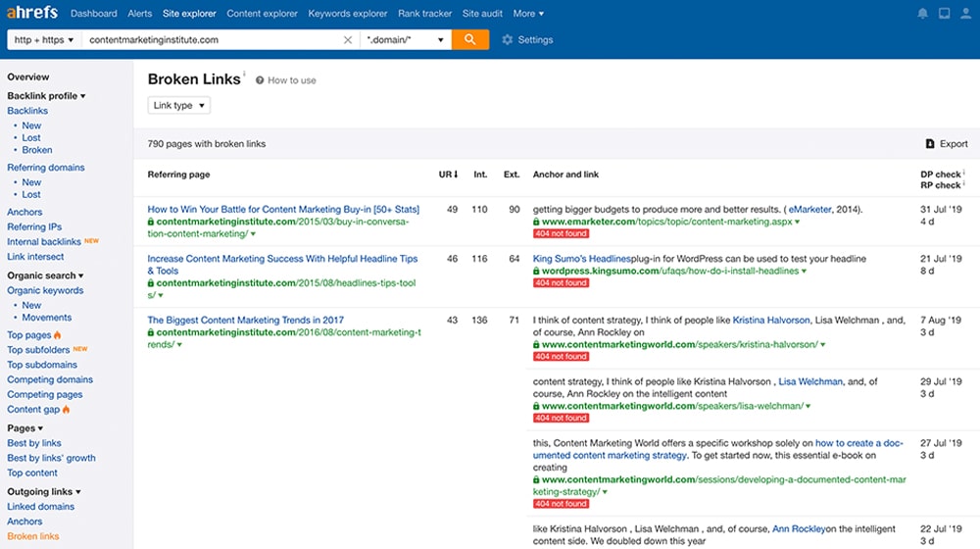
Task: Open the user account profile icon
Action: [965, 14]
